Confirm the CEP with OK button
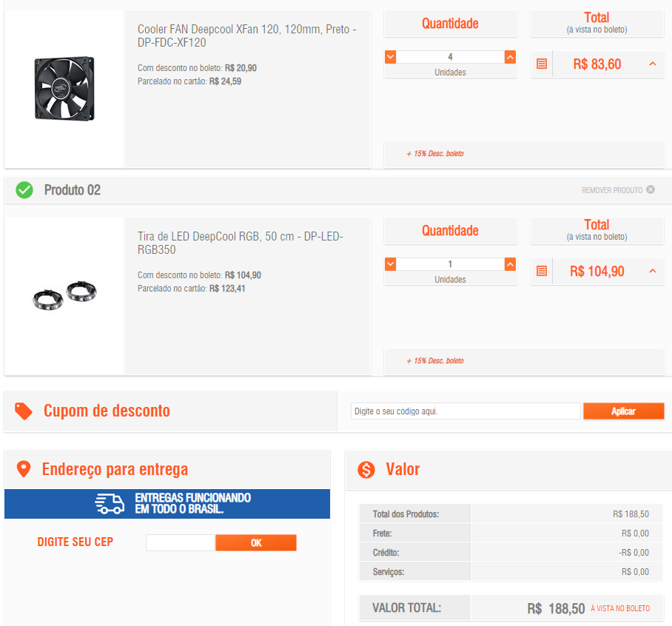 coord(256,542)
